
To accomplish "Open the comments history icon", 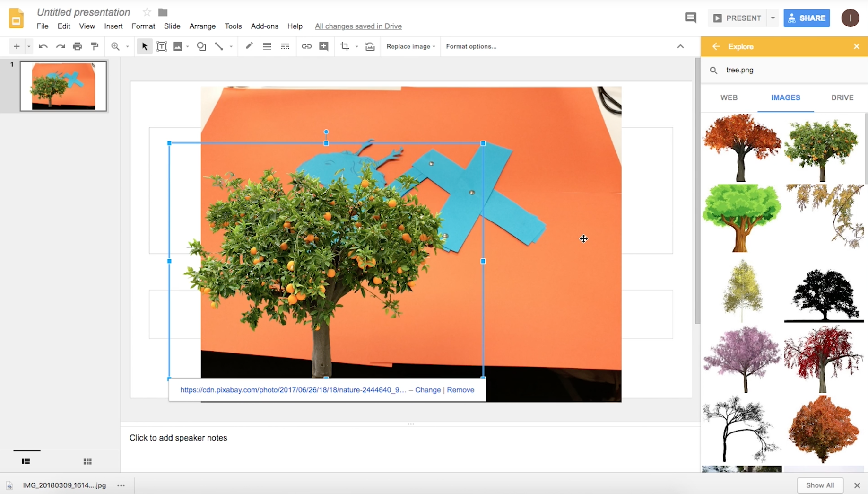I will [x=691, y=18].
